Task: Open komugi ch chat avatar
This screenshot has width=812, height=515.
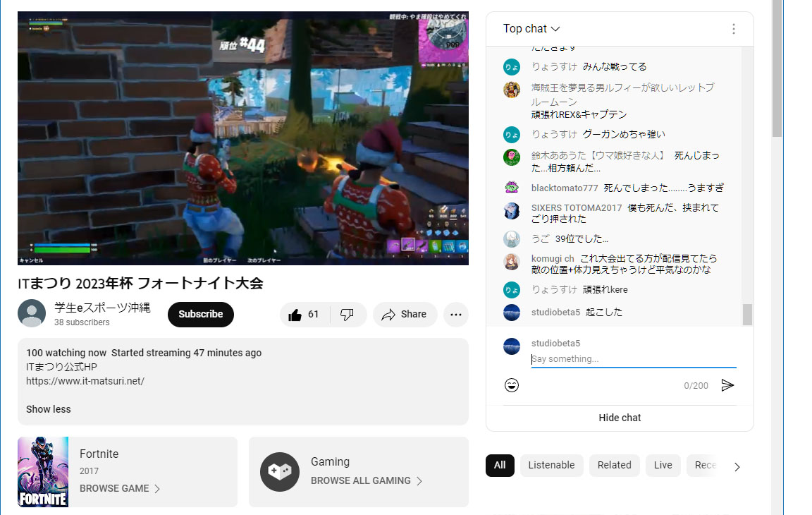Action: (512, 262)
